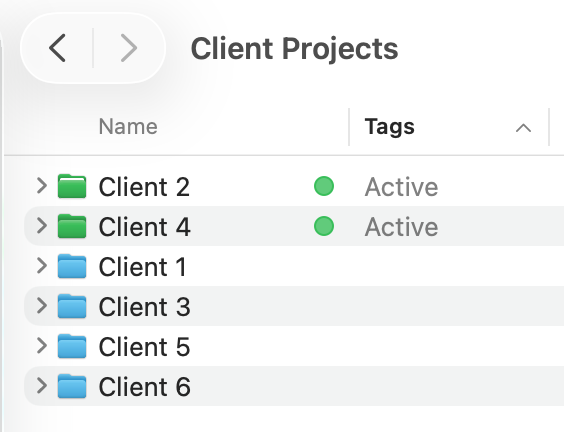The width and height of the screenshot is (564, 432).
Task: Expand the Client 6 folder disclosure arrow
Action: [42, 386]
